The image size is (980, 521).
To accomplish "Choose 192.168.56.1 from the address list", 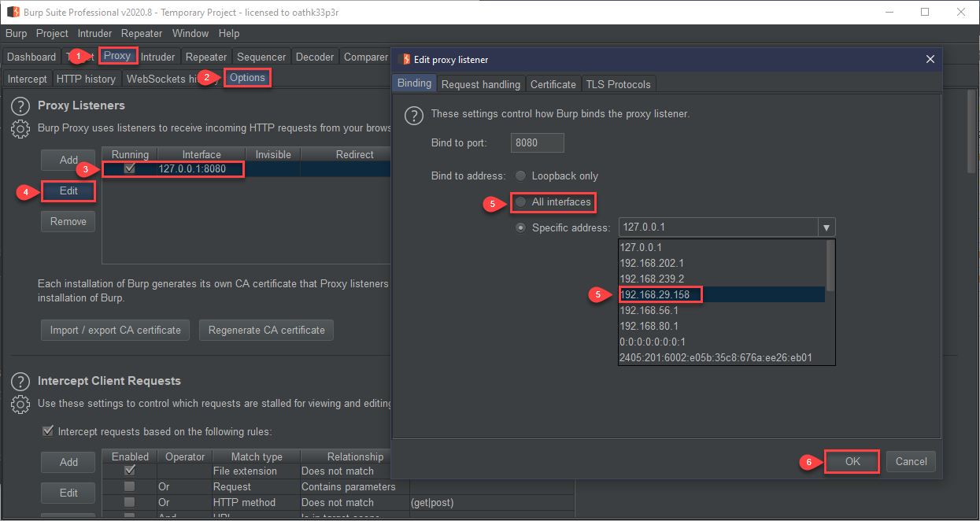I will coord(722,310).
